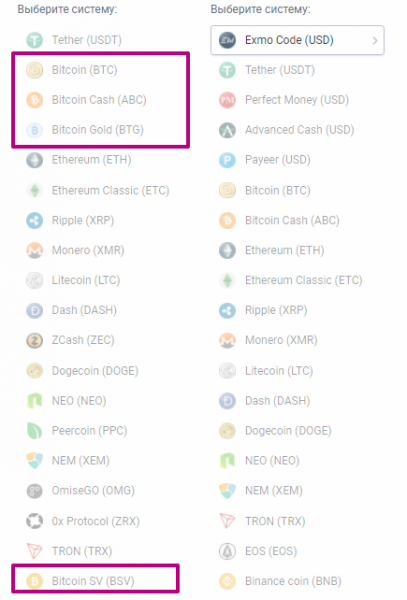Click the ZCash (ZEC) coin icon

(x=34, y=340)
